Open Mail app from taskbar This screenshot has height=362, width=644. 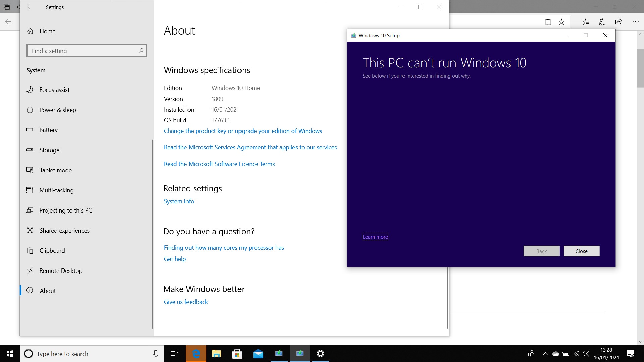click(258, 354)
